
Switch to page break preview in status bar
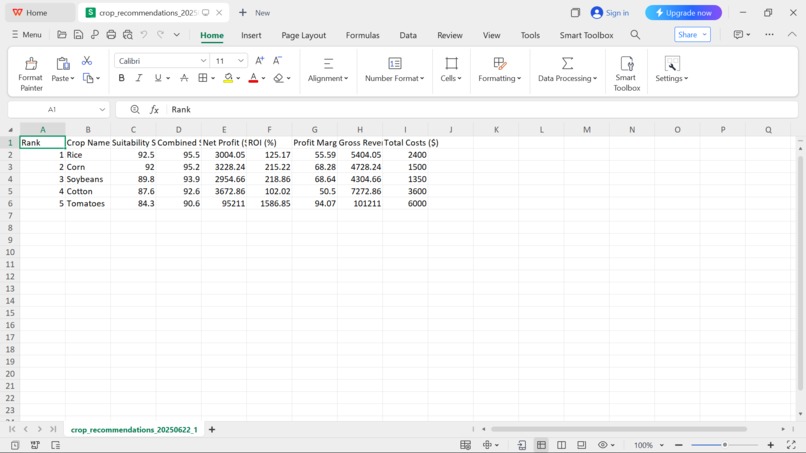tap(561, 445)
